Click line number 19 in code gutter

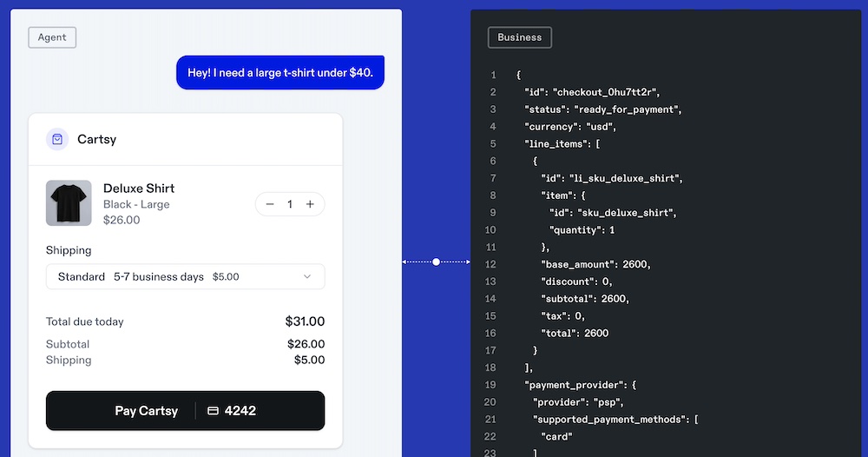point(490,385)
